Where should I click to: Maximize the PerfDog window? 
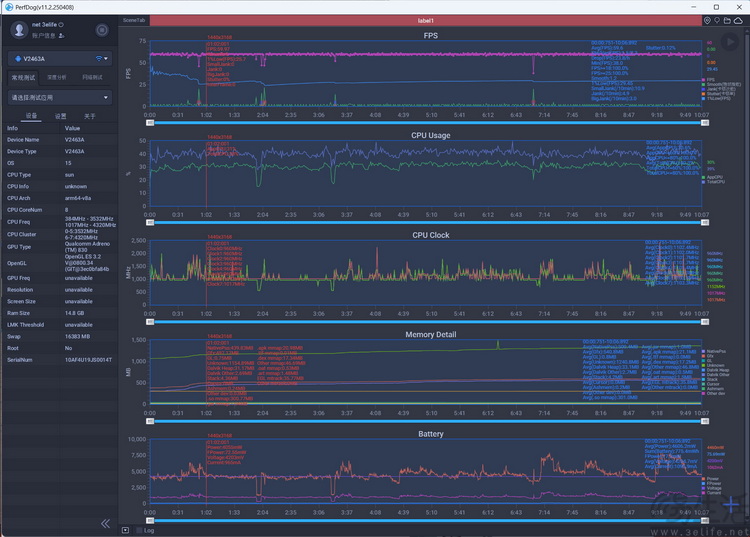[x=716, y=7]
